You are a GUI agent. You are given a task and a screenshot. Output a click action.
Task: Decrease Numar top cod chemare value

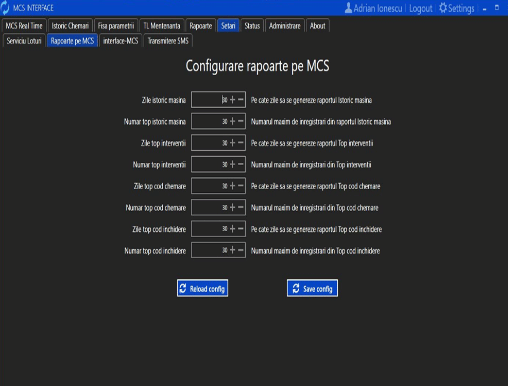pos(241,207)
